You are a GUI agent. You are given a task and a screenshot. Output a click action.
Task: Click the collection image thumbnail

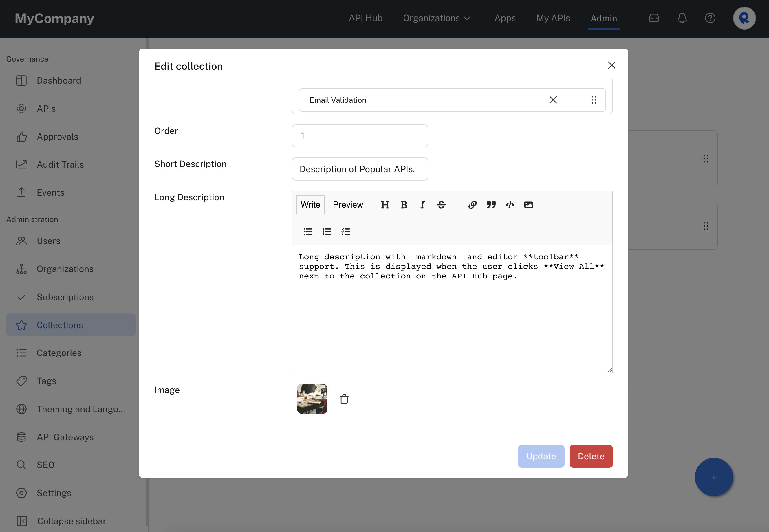pyautogui.click(x=312, y=399)
